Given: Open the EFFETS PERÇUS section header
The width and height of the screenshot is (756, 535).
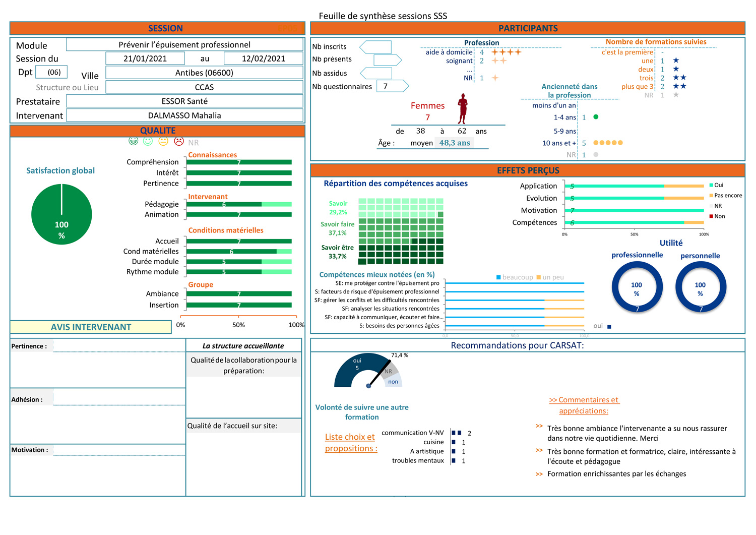Looking at the screenshot, I should (528, 170).
